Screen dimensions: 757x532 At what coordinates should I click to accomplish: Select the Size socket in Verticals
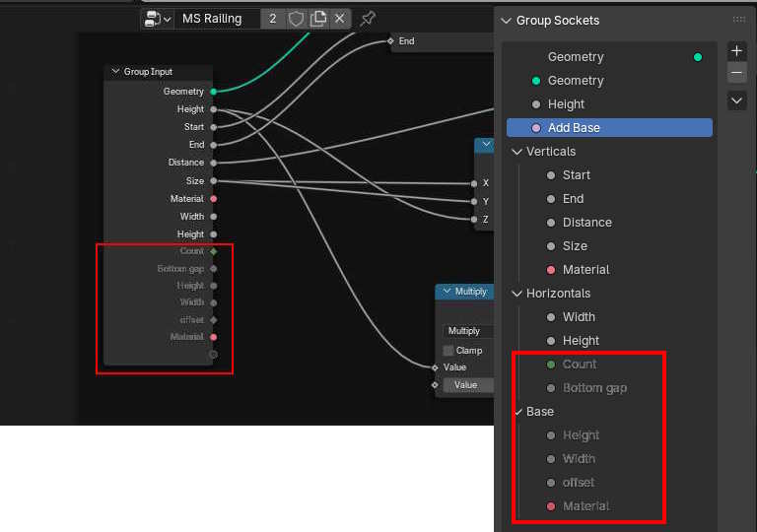609,246
